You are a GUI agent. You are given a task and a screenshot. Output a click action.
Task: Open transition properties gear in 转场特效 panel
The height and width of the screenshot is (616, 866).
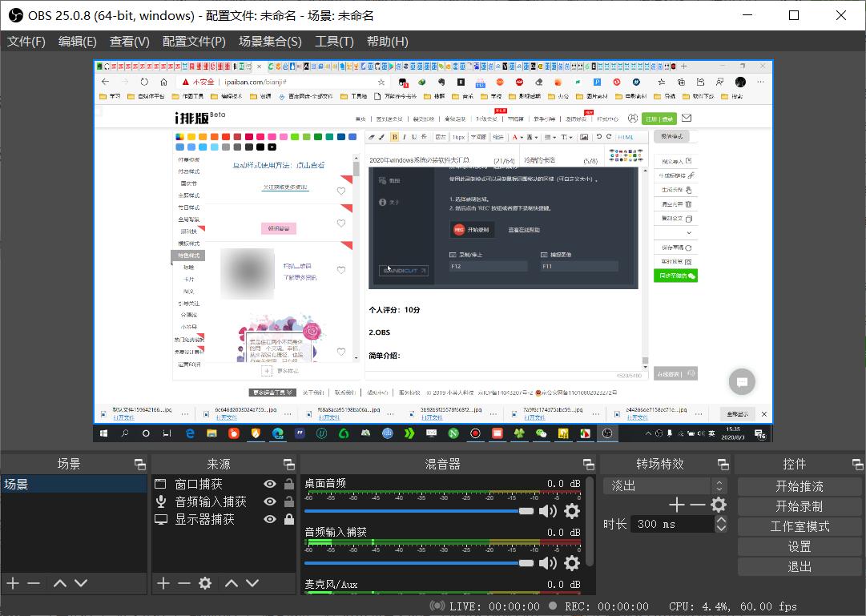(x=718, y=505)
